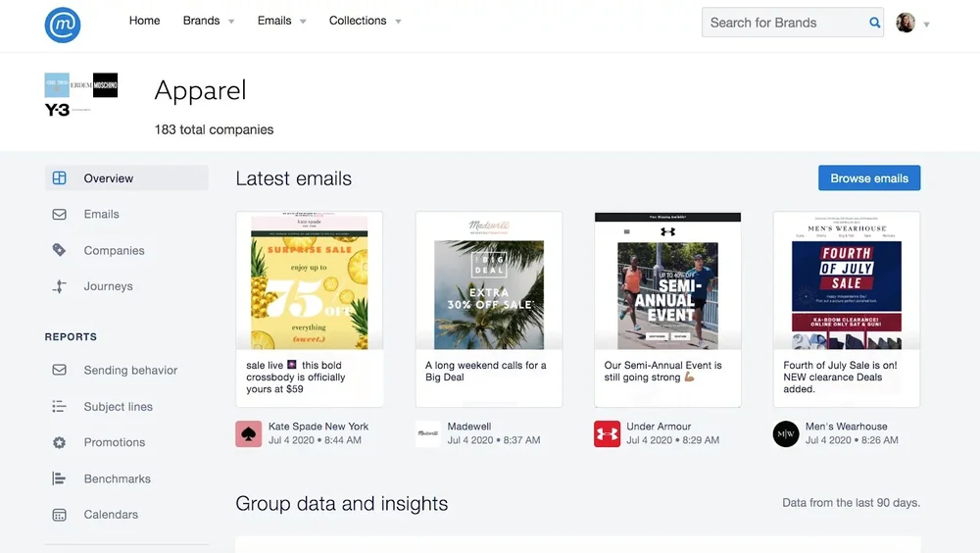
Task: Click subject 'A long weekend calls for a Big Deal'
Action: coord(486,371)
